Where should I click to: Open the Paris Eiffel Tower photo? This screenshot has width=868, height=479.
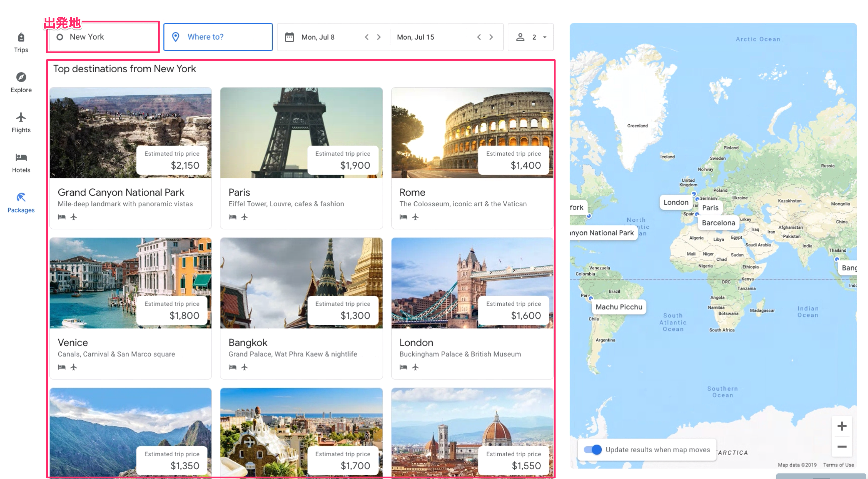point(301,133)
